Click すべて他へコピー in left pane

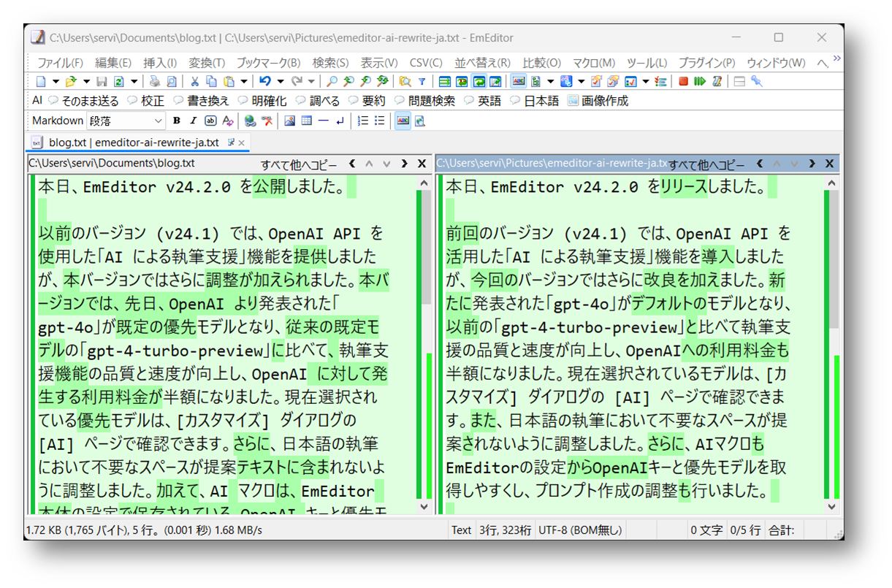(300, 164)
